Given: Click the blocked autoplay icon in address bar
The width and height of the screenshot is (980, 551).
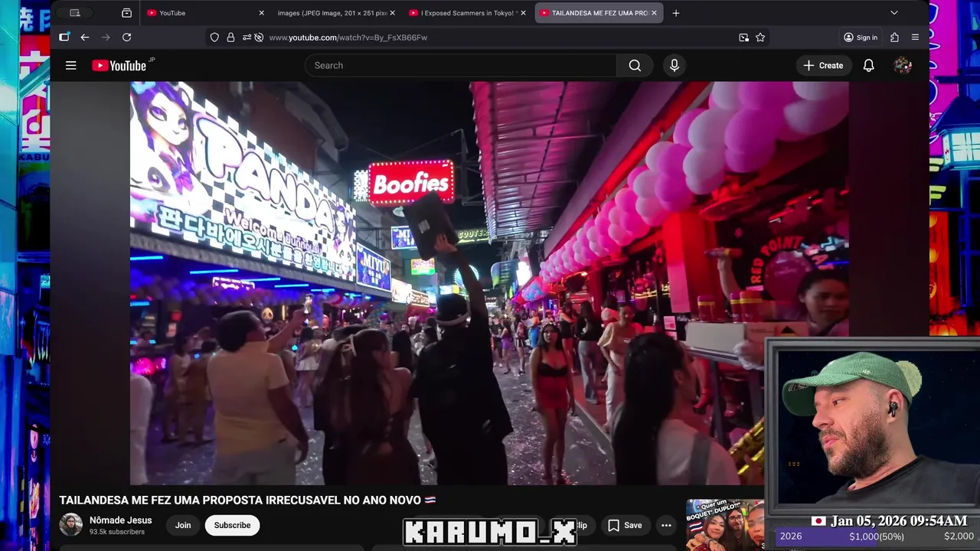Looking at the screenshot, I should 259,37.
